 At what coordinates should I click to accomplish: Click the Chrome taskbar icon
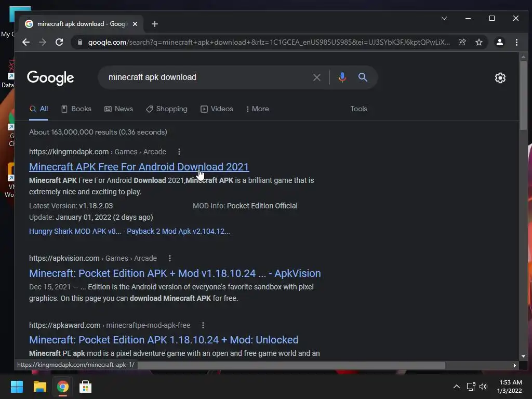(x=62, y=387)
